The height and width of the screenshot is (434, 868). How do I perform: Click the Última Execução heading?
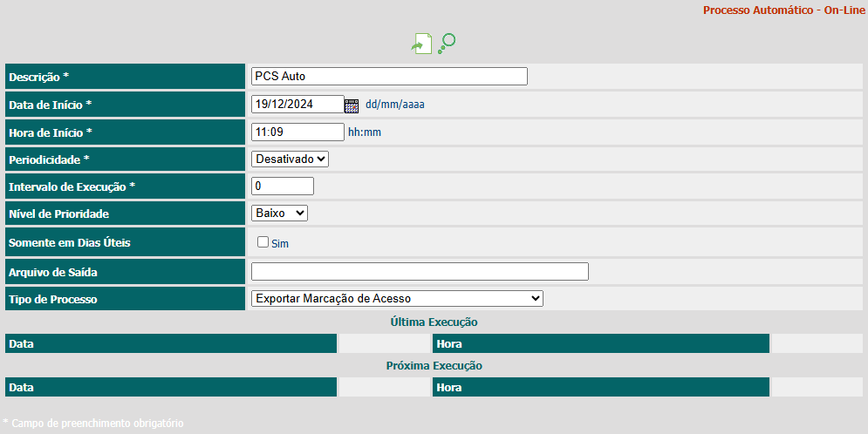pos(434,322)
